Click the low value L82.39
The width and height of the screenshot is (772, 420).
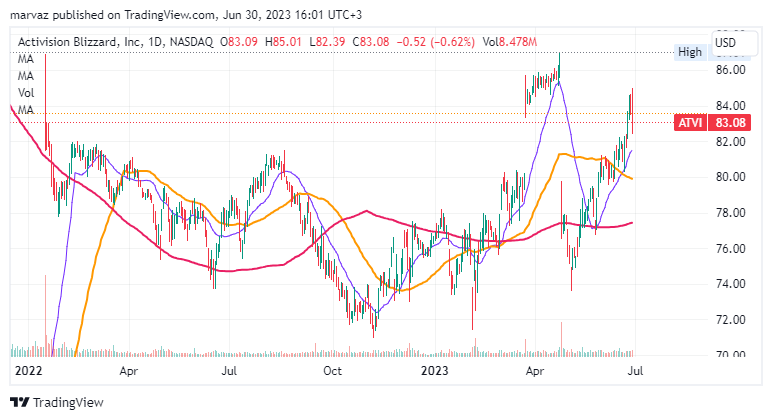click(327, 42)
